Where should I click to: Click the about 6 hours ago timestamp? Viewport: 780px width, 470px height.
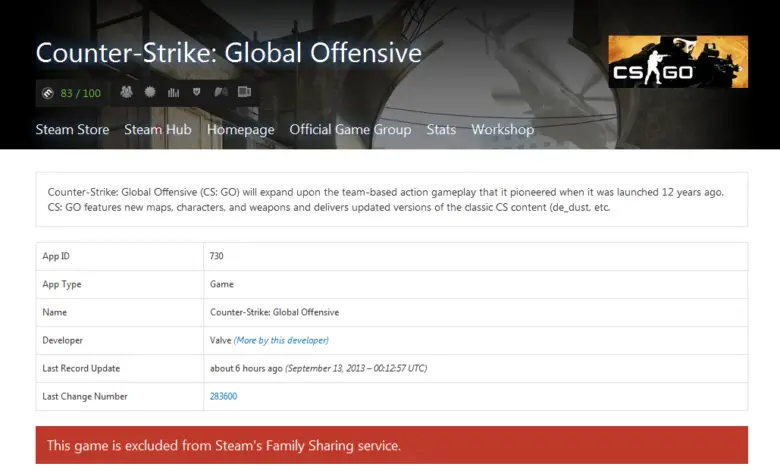point(246,369)
